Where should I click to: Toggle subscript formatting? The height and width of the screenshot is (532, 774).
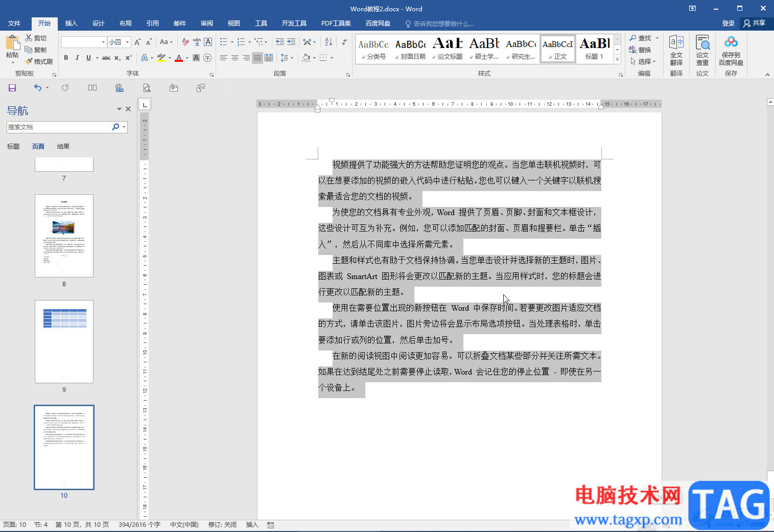[x=118, y=58]
